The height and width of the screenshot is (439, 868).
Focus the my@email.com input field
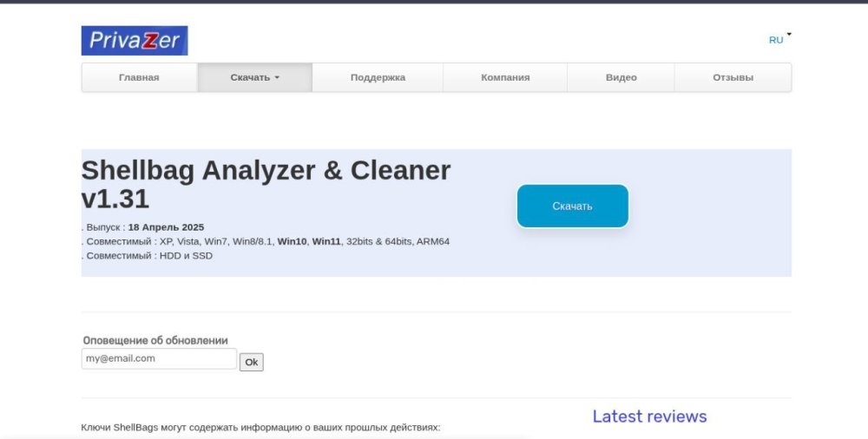[x=159, y=358]
